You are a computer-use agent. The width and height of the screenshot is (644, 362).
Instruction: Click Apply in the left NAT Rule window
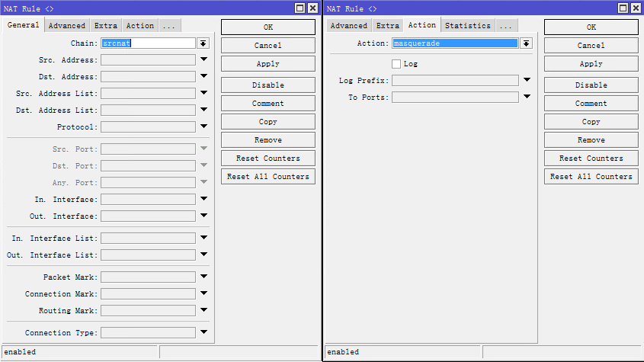coord(268,64)
